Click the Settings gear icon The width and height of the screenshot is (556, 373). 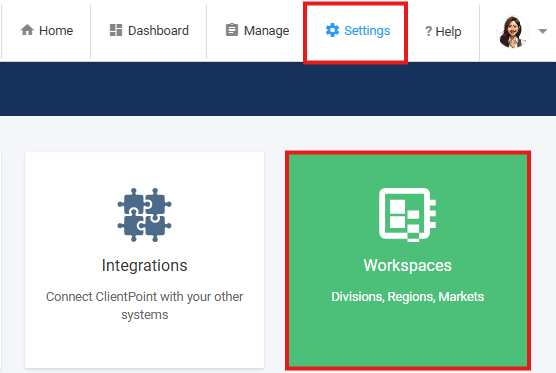[x=332, y=30]
